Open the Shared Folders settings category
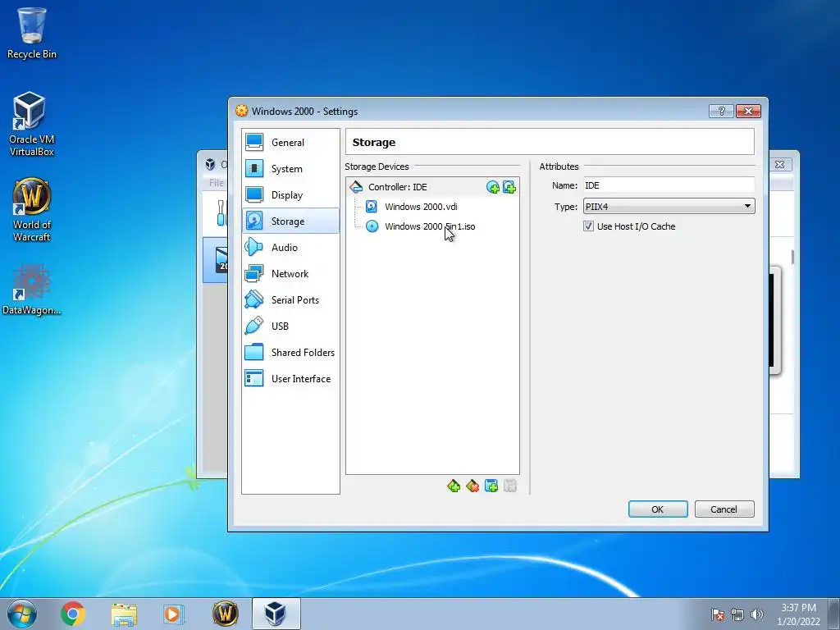This screenshot has height=630, width=840. click(x=290, y=353)
